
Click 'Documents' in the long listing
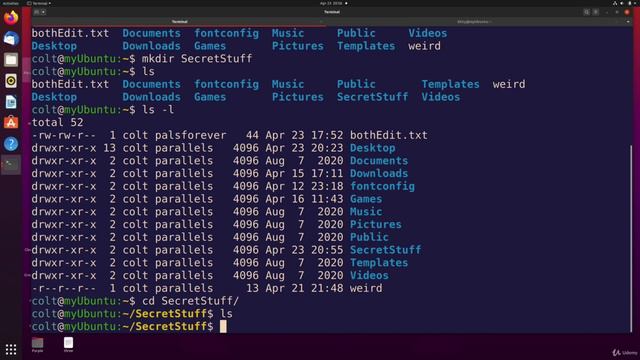[x=379, y=161]
